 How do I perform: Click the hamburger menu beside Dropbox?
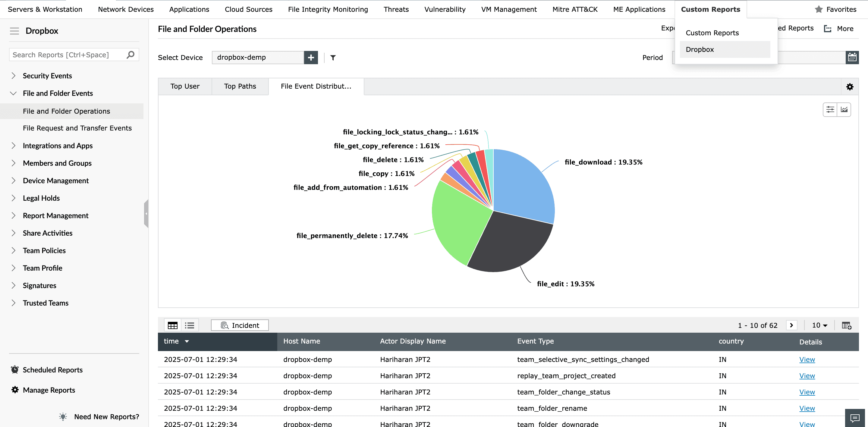tap(14, 31)
